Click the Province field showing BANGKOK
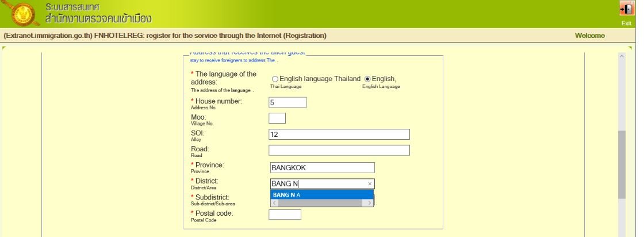 (322, 167)
